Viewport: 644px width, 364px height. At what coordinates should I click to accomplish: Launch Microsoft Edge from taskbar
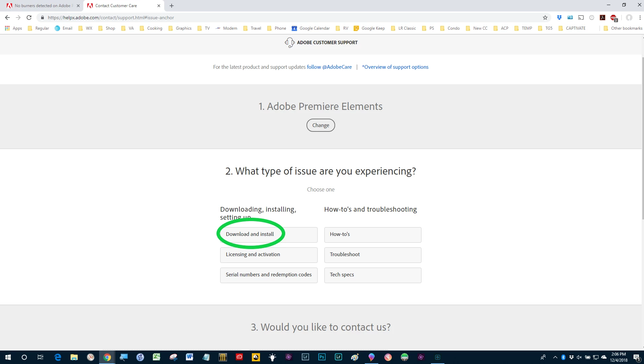pyautogui.click(x=58, y=357)
